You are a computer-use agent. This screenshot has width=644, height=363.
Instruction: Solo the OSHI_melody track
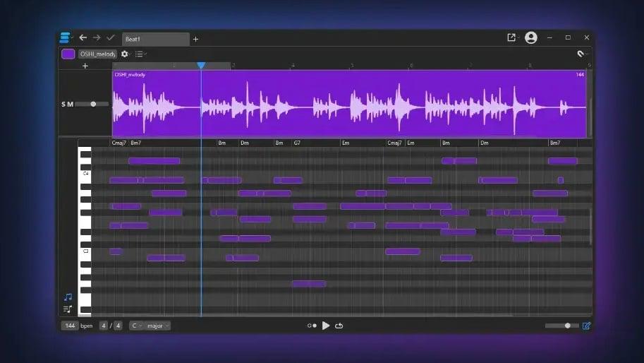63,105
